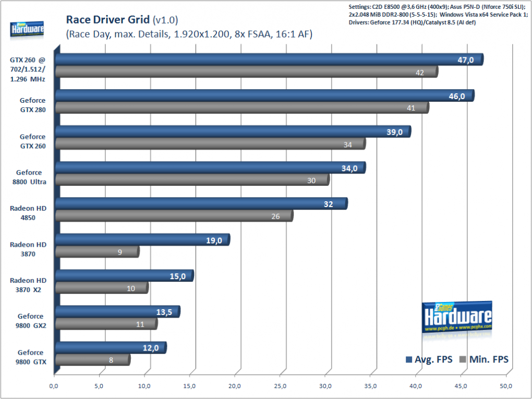
Task: Select the gray bar labeled 11
Action: (x=106, y=324)
